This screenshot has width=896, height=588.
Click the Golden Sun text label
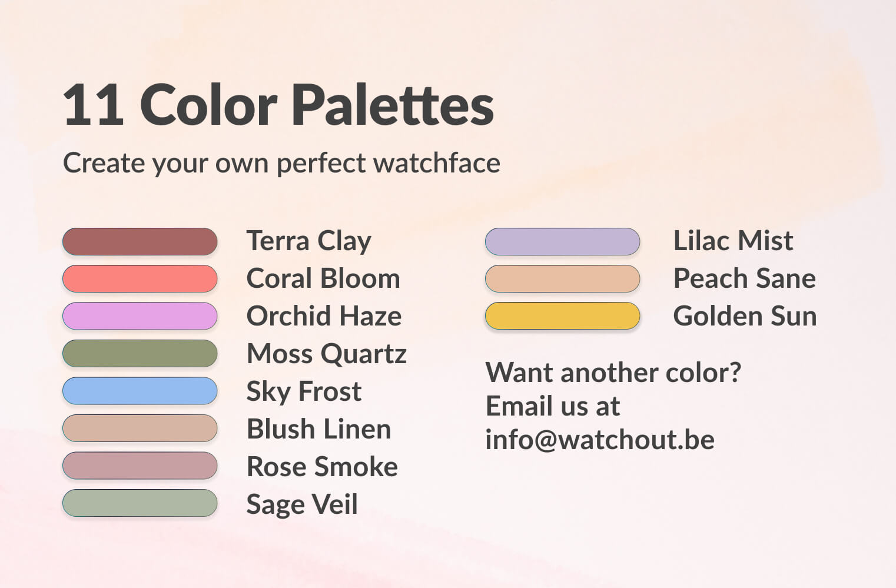point(745,316)
